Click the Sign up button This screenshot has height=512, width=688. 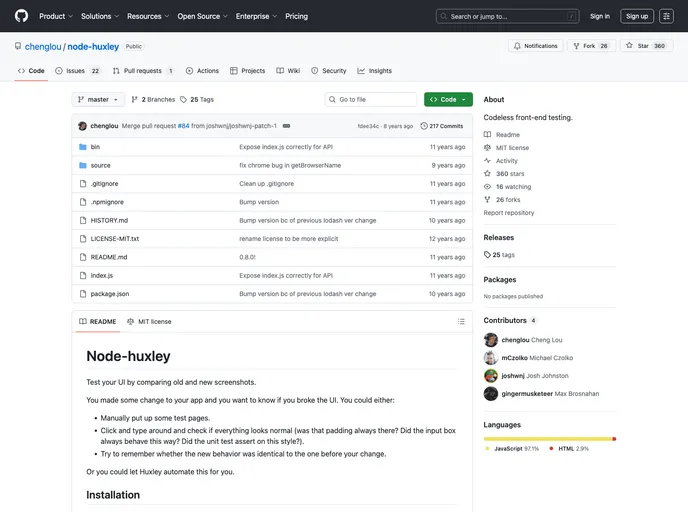pyautogui.click(x=636, y=16)
